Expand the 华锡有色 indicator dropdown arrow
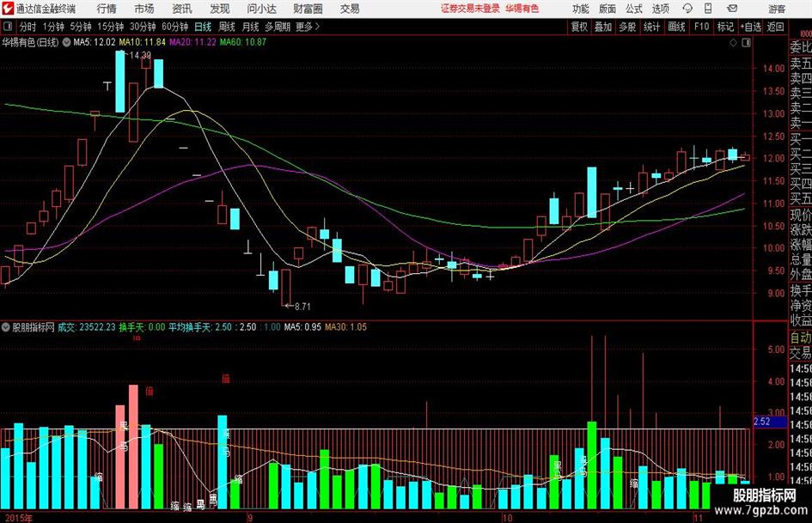The width and height of the screenshot is (812, 523). 66,42
